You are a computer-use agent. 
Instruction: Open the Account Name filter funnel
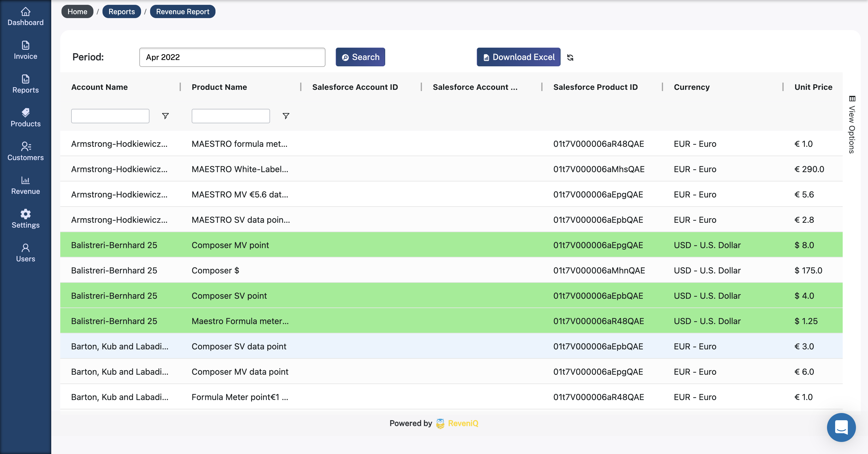click(165, 116)
